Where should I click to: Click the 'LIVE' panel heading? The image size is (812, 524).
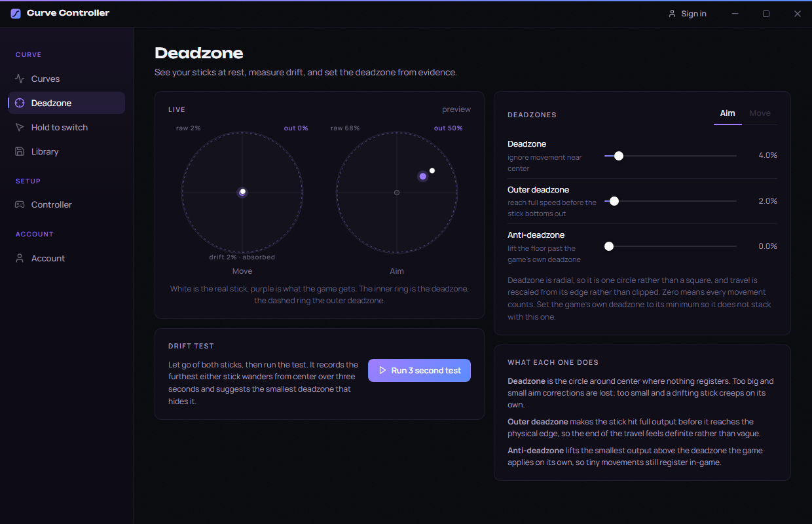point(177,109)
